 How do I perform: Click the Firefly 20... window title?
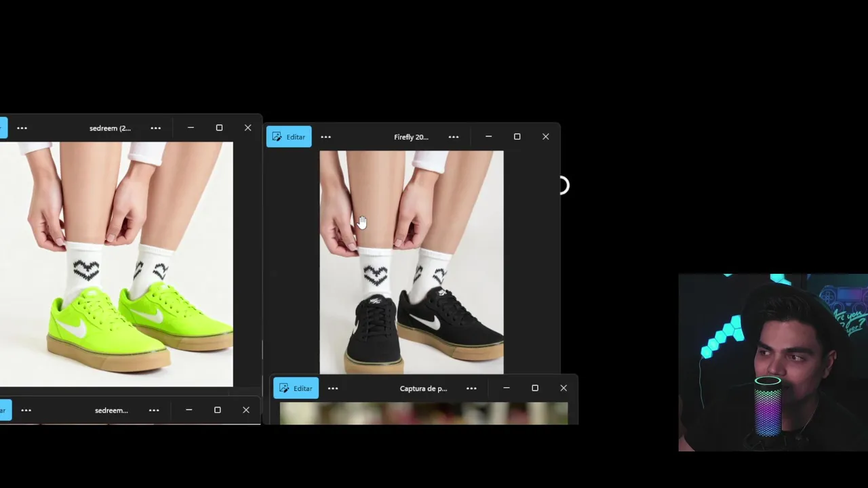coord(411,137)
